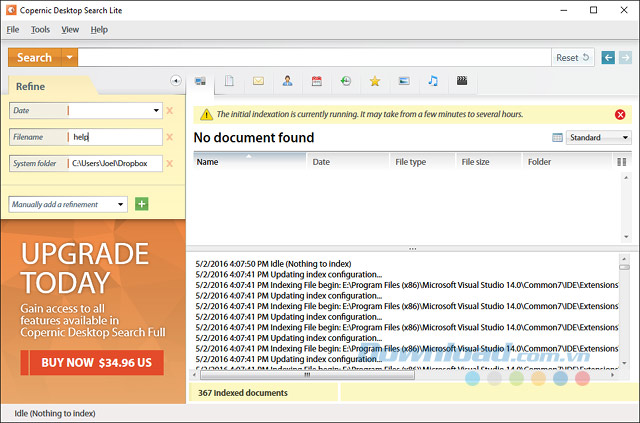Open the browsing History clock category
640x423 pixels.
(x=346, y=81)
